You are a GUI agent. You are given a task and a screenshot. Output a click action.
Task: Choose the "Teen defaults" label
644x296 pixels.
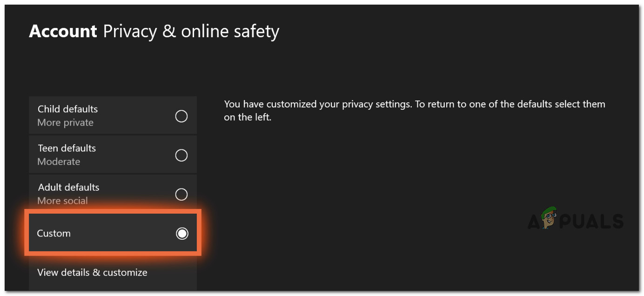point(67,148)
